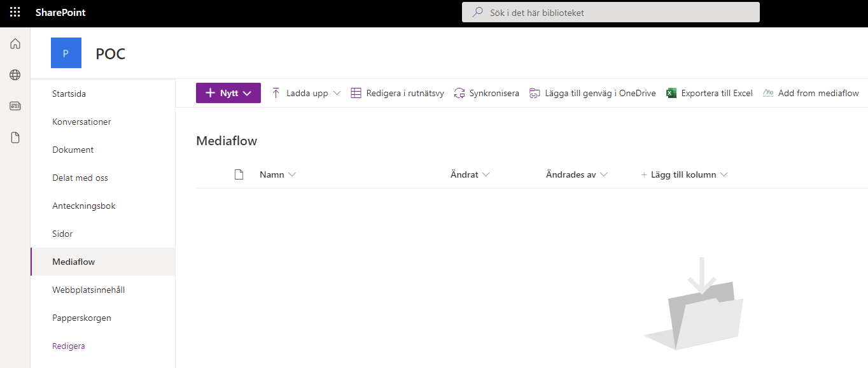Click the Mediaflow library heading
This screenshot has width=868, height=368.
tap(227, 141)
